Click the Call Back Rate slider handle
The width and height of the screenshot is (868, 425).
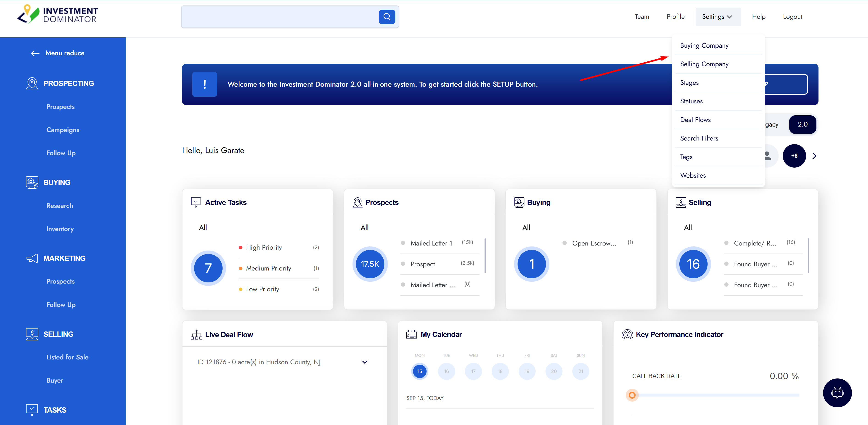[632, 395]
